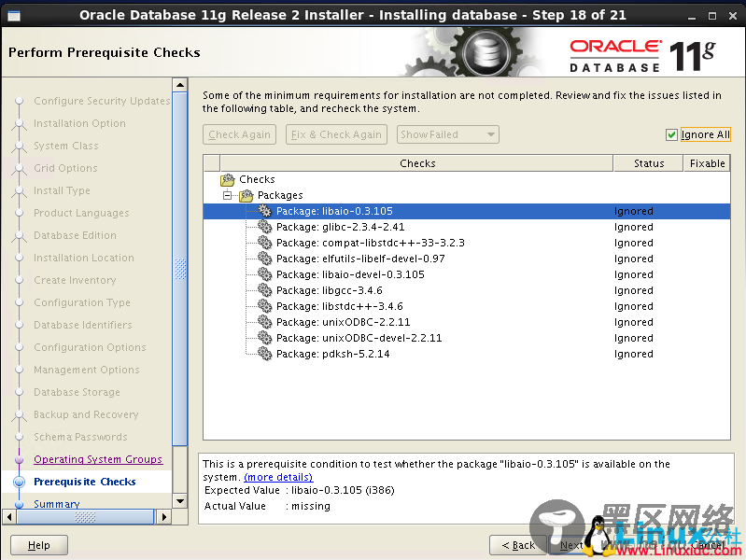Select Prerequisite Checks in the sidebar
The width and height of the screenshot is (746, 560).
click(85, 482)
